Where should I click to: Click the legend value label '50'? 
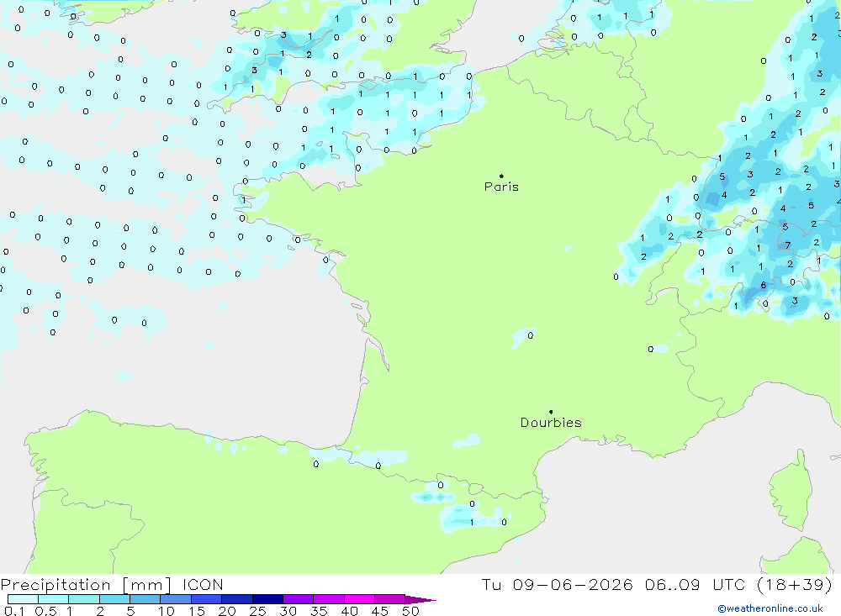tap(410, 611)
